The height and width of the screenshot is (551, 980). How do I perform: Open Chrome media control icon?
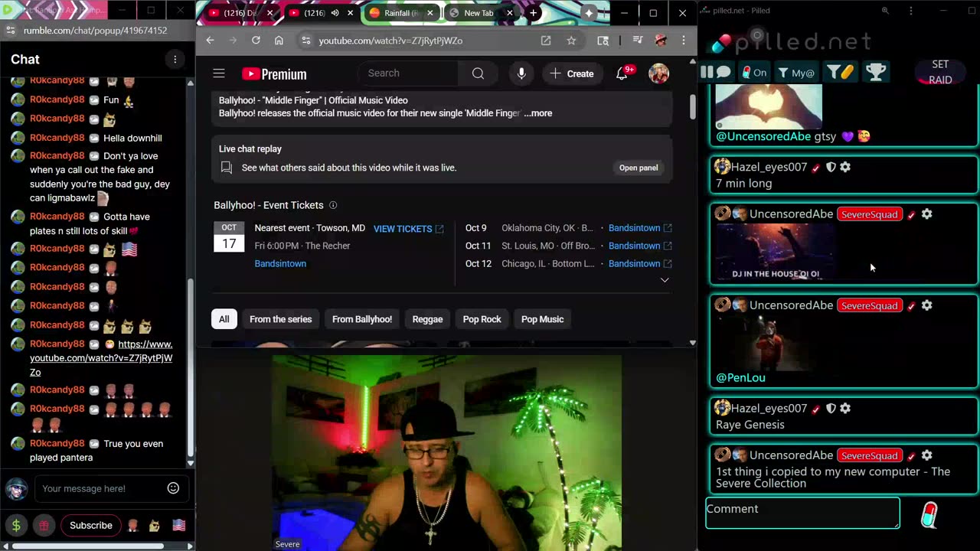tap(637, 41)
